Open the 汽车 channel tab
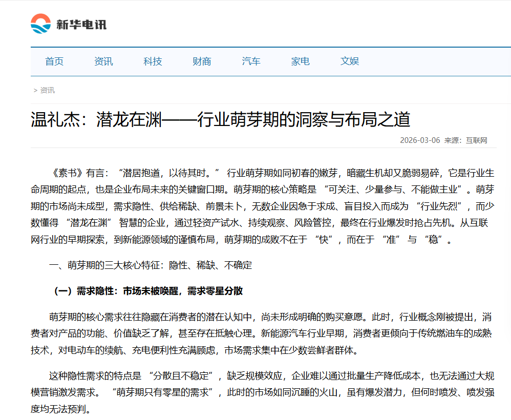The width and height of the screenshot is (511, 420). coord(250,61)
